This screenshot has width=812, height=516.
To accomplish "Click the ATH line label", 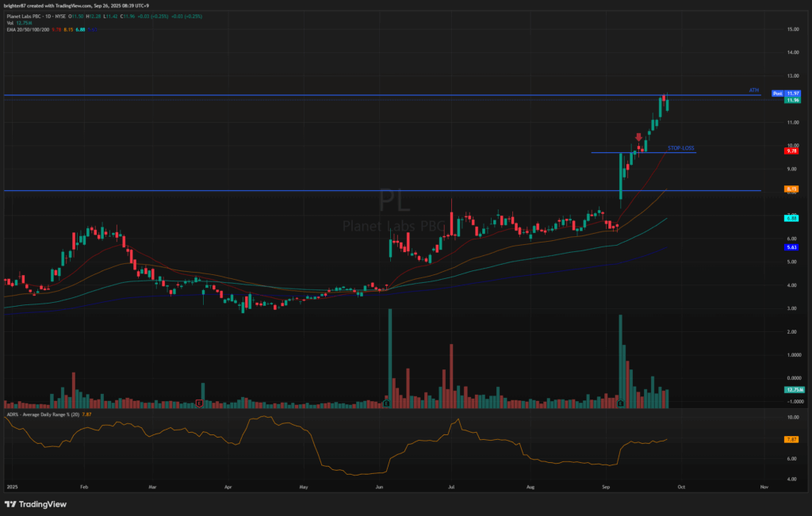I will click(x=753, y=90).
